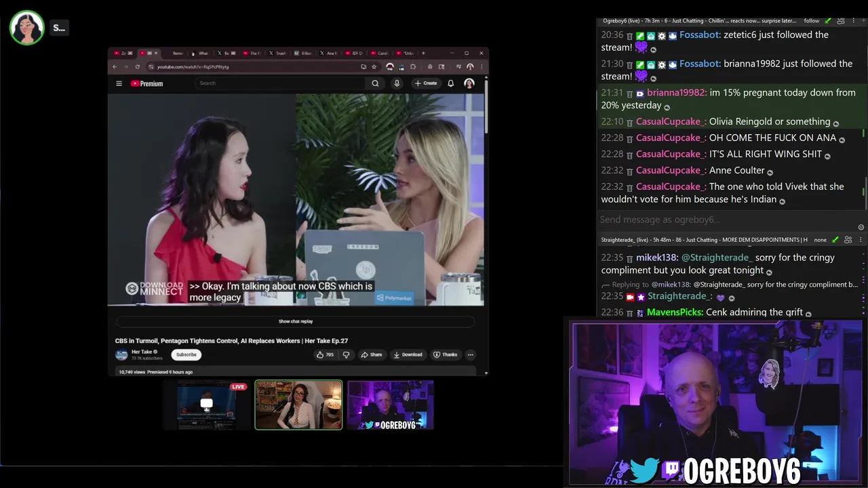Open the profile avatar at top-left corner
The image size is (868, 488).
[27, 28]
